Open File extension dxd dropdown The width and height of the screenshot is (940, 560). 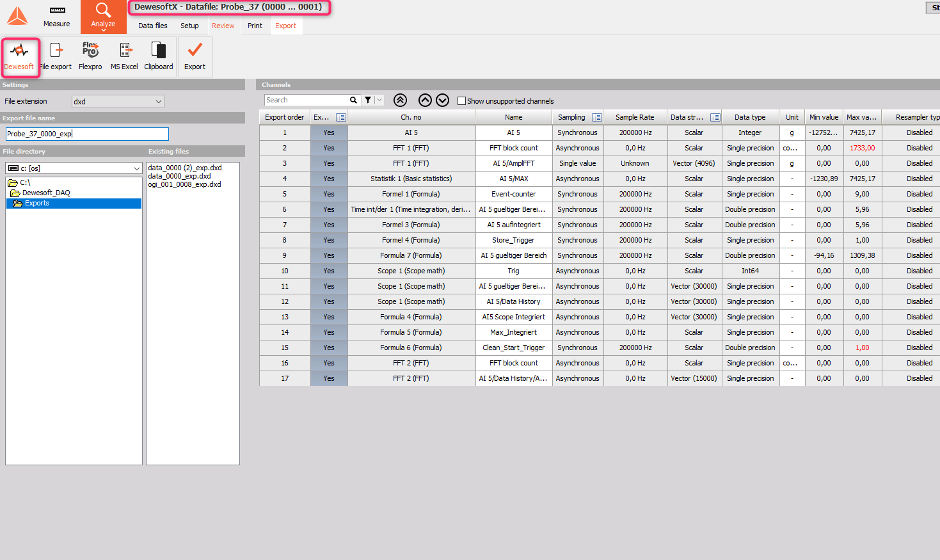click(118, 101)
